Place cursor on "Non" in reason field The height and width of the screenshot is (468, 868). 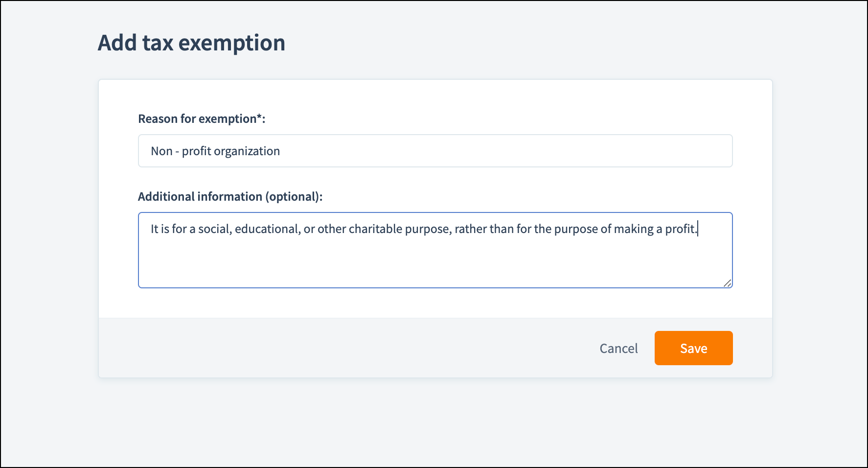(161, 151)
